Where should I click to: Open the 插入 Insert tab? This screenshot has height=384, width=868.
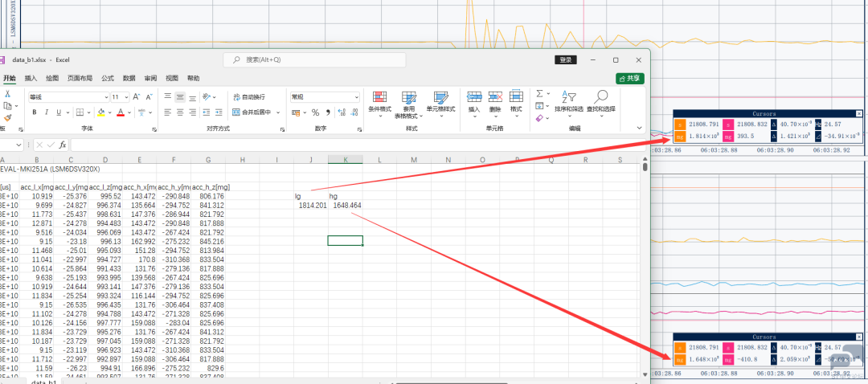[31, 78]
